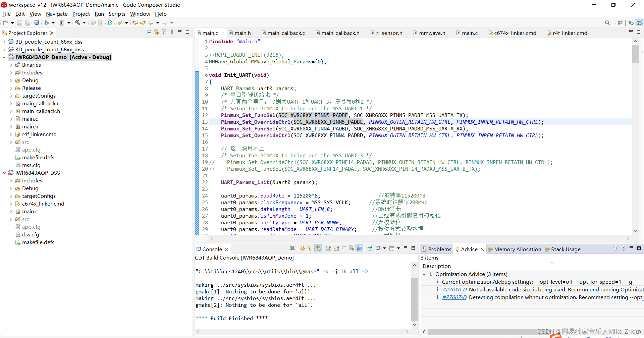
Task: Expand the Binaries node under IWR6843AOP_Demo
Action: pyautogui.click(x=11, y=65)
